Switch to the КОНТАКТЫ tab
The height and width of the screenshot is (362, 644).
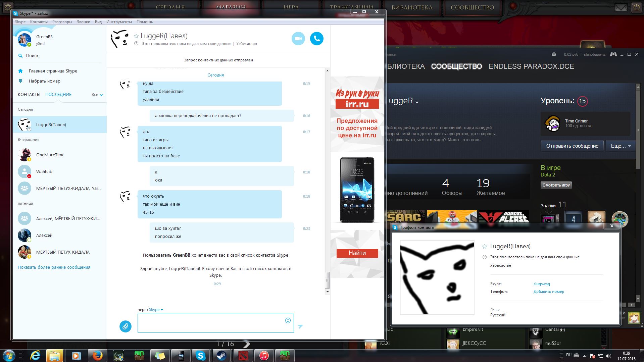(29, 95)
